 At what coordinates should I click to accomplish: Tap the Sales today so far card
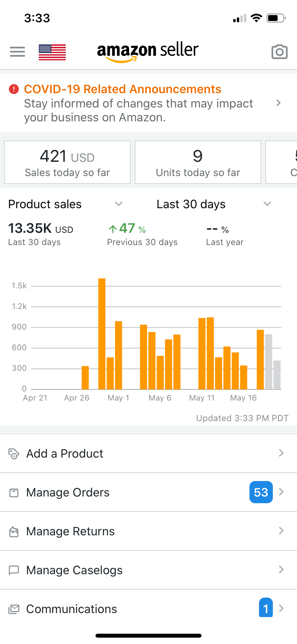click(x=67, y=163)
